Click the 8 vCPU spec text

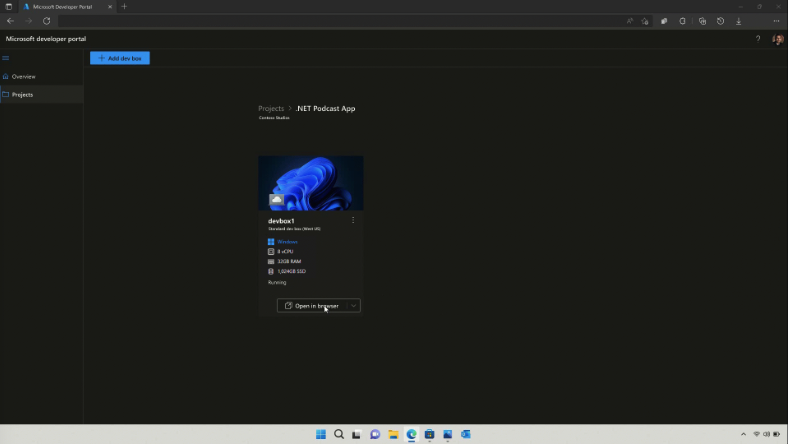(285, 251)
